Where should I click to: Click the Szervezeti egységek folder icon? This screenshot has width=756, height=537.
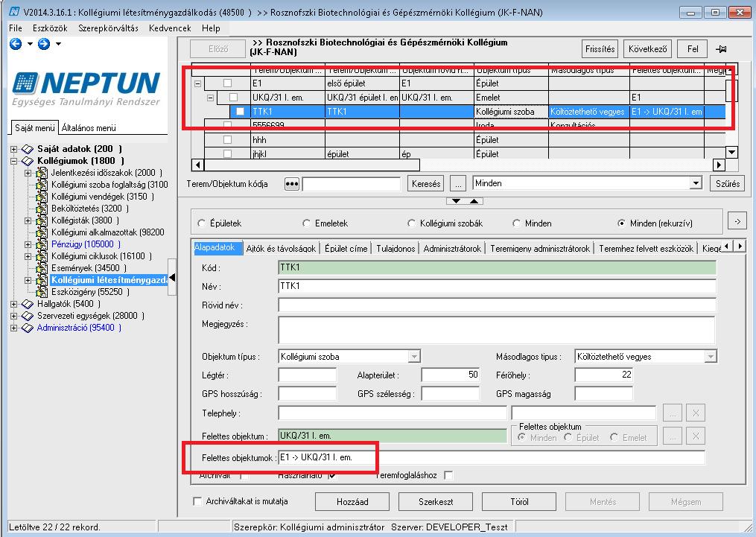pos(27,316)
